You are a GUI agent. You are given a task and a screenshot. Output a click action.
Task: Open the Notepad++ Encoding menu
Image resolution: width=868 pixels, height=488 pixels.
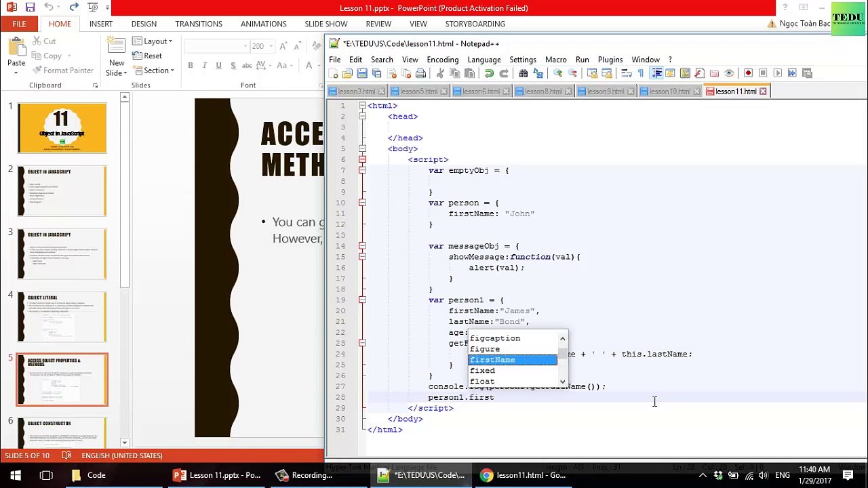tap(442, 60)
